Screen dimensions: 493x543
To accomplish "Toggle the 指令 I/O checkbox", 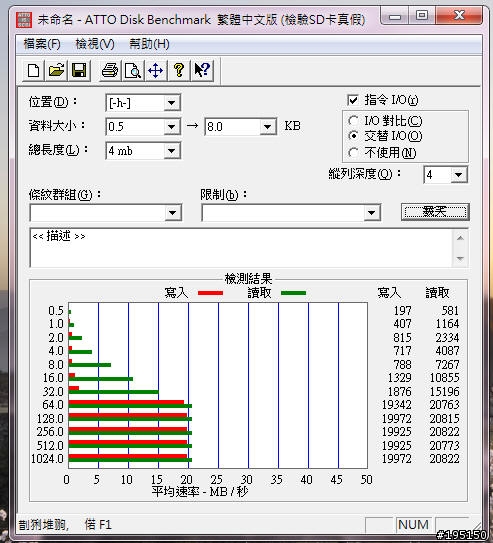I will click(353, 100).
